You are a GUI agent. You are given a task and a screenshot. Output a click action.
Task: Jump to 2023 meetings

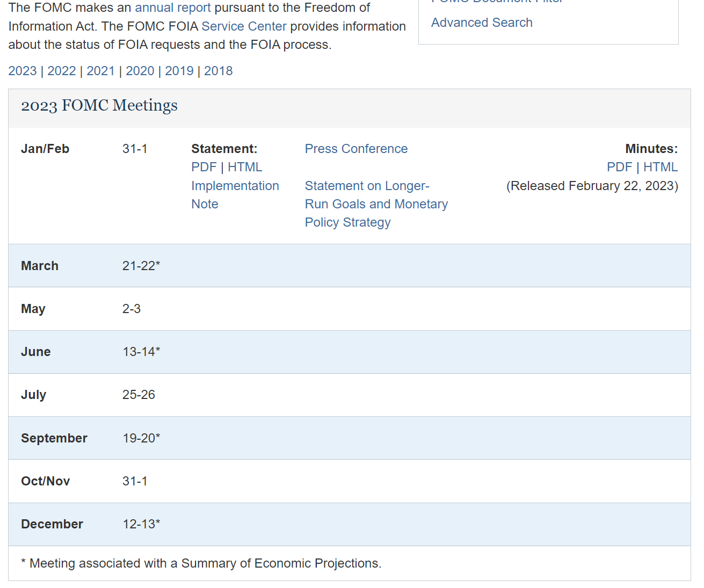point(23,71)
